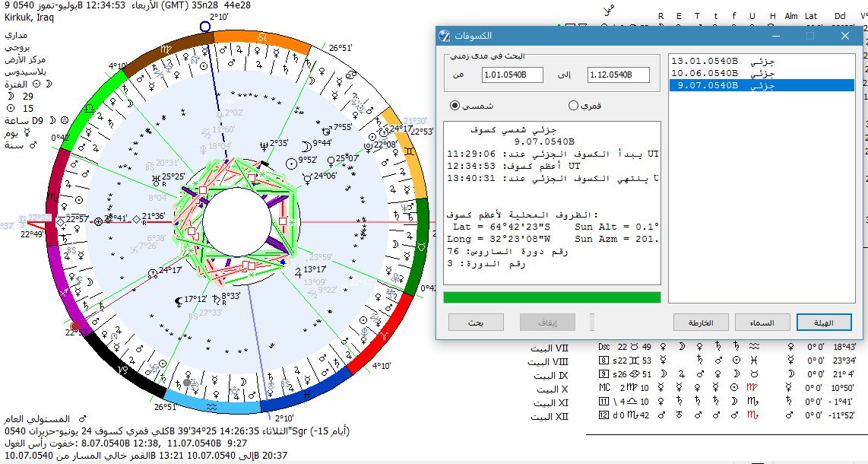This screenshot has height=464, width=868.
Task: Select the Mercury glyph at 24°06'
Action: pos(306,178)
